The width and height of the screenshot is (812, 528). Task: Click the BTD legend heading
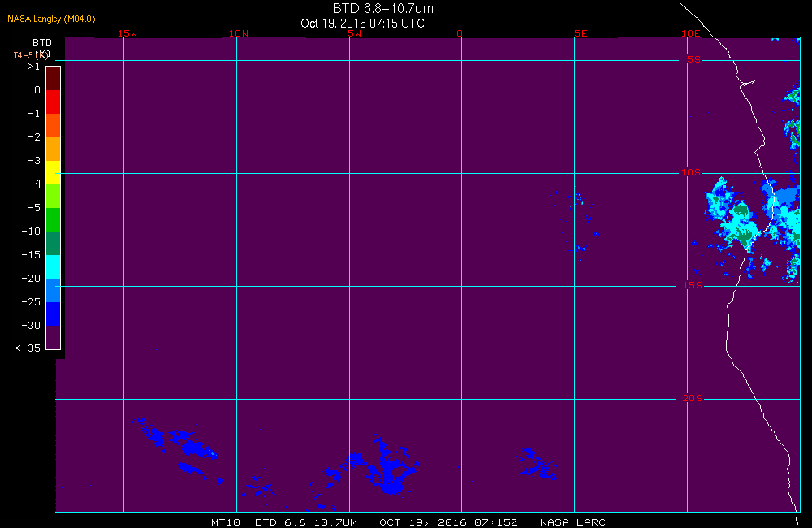point(42,43)
